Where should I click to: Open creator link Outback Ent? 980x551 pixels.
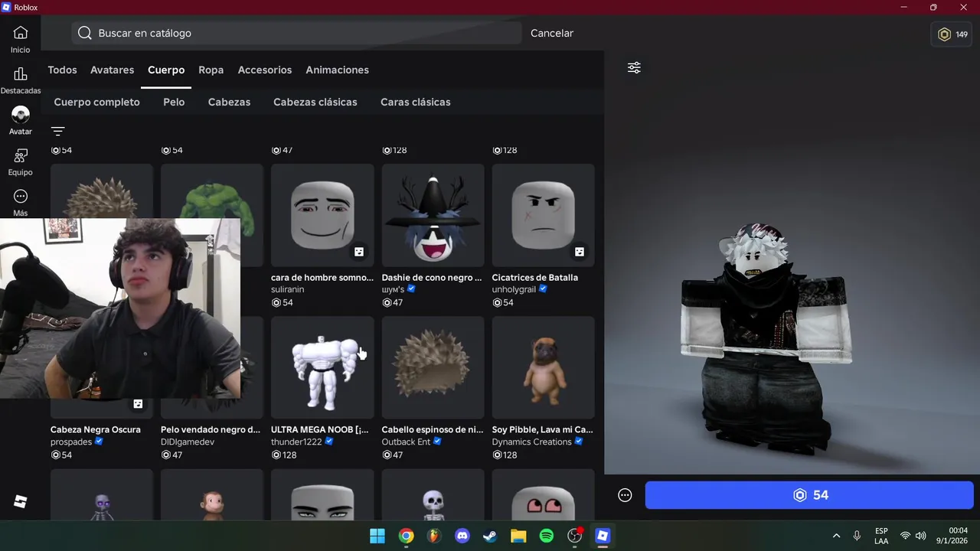click(x=406, y=442)
